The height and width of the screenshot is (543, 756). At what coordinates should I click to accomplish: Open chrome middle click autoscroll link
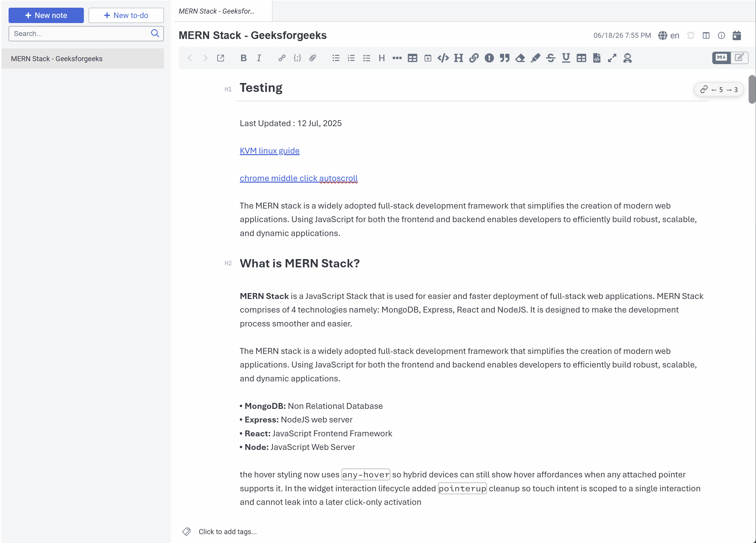tap(298, 178)
